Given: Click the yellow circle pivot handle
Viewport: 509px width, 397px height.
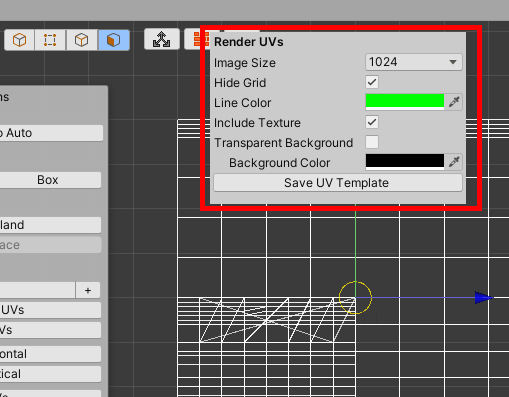Looking at the screenshot, I should pos(355,298).
